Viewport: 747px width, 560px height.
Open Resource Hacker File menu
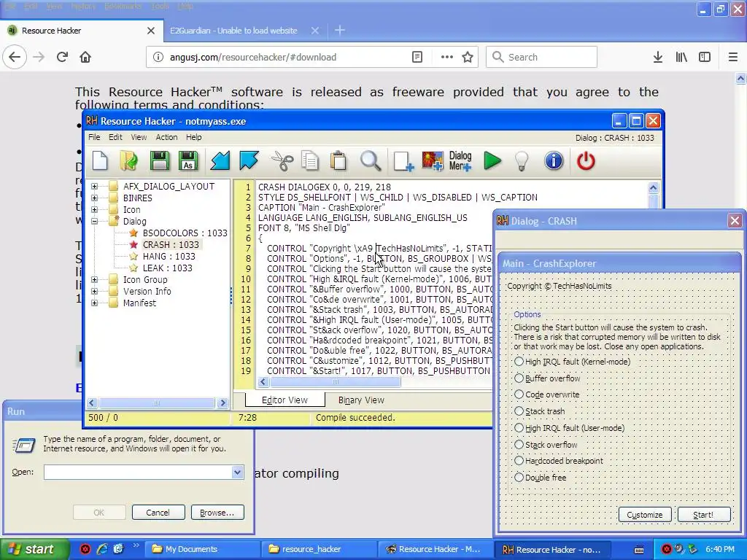point(94,137)
